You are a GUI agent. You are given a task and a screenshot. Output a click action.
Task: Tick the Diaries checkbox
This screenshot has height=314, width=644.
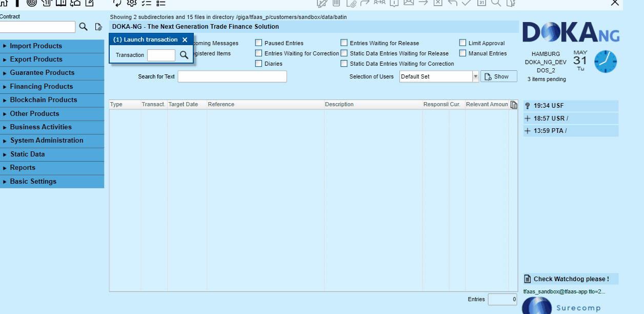tap(259, 64)
